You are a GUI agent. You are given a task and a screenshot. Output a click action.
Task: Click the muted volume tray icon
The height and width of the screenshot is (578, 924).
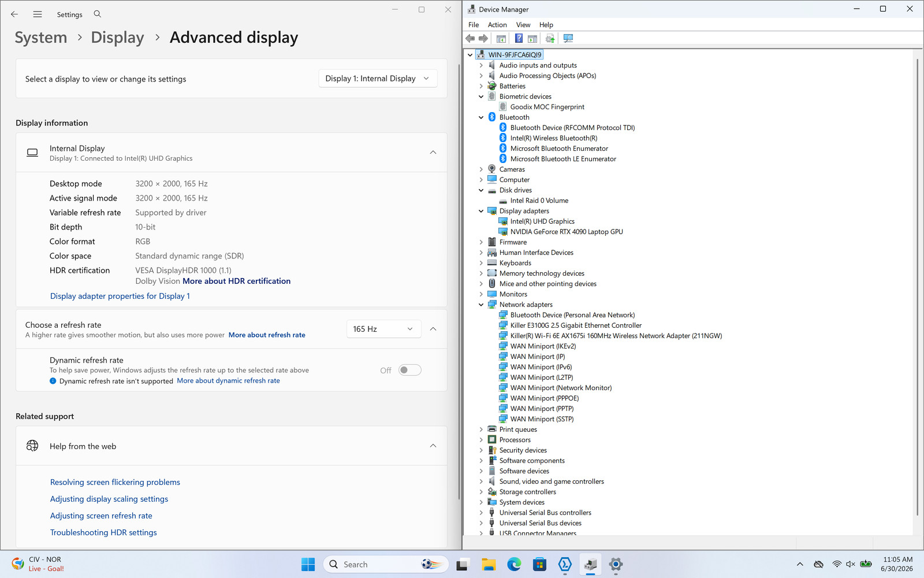851,564
